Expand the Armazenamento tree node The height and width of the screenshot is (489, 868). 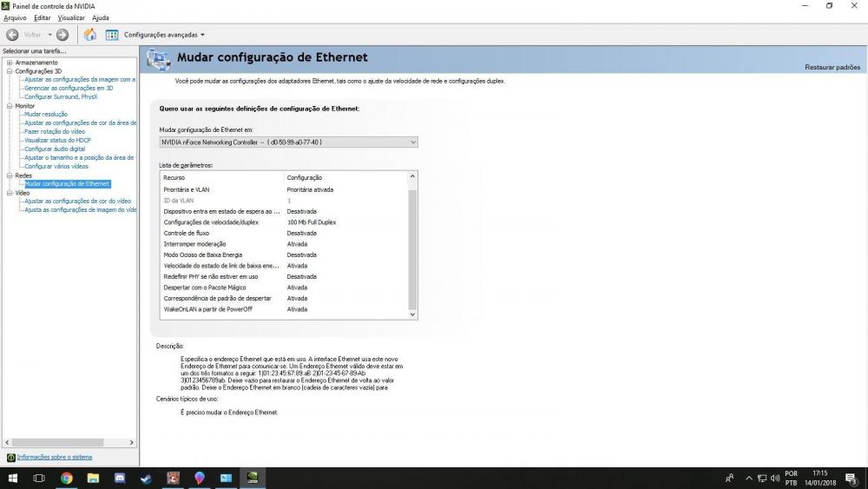tap(10, 63)
